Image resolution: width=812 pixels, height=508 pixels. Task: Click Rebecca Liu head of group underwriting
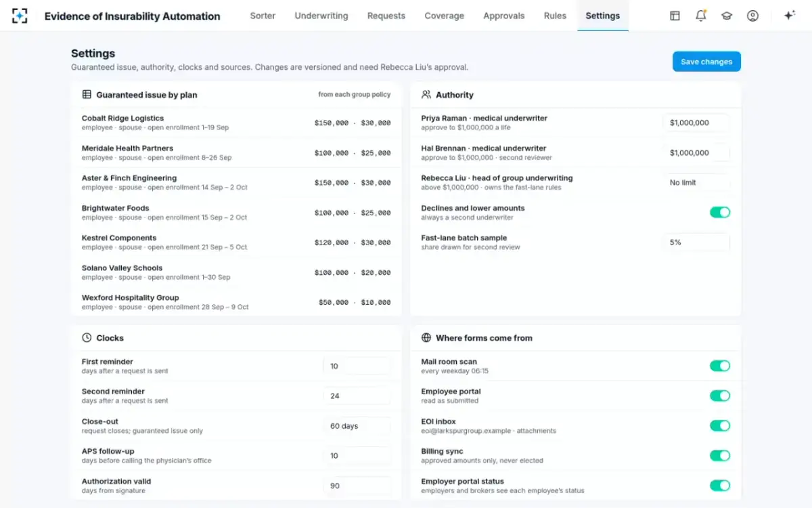(x=497, y=177)
